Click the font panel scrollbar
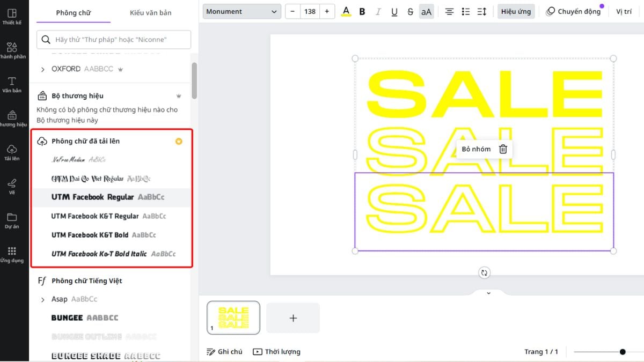Viewport: 644px width, 362px height. point(194,80)
